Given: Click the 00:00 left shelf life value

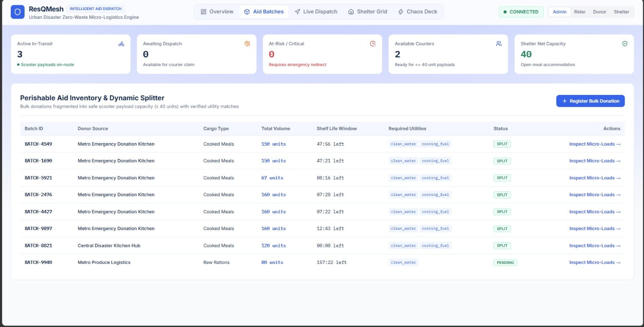Looking at the screenshot, I should (330, 246).
